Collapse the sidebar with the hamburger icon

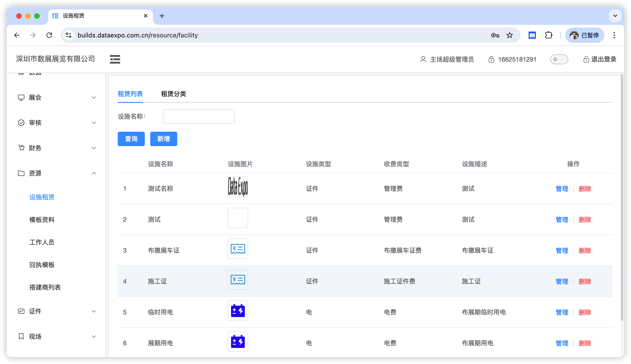pyautogui.click(x=115, y=59)
